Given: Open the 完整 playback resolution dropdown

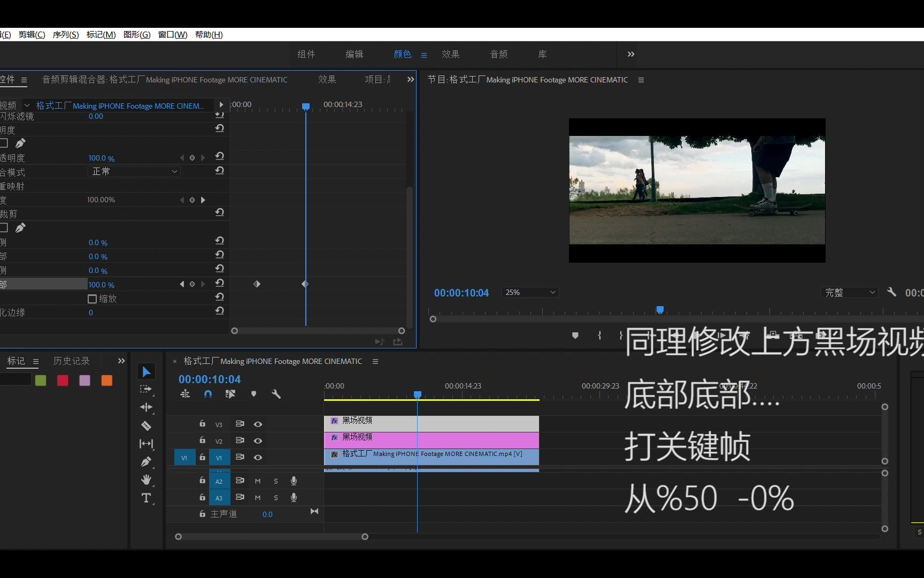Looking at the screenshot, I should (849, 292).
